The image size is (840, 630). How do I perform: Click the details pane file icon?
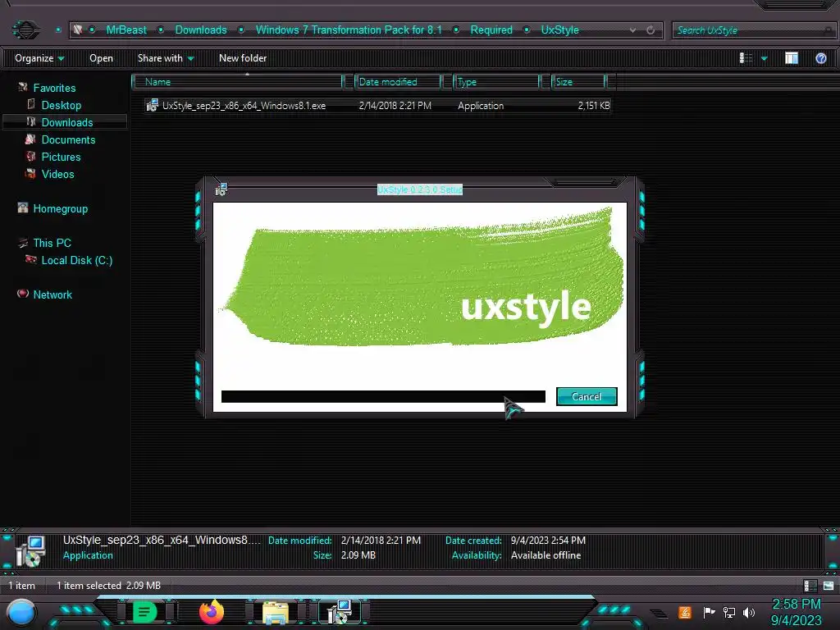30,550
